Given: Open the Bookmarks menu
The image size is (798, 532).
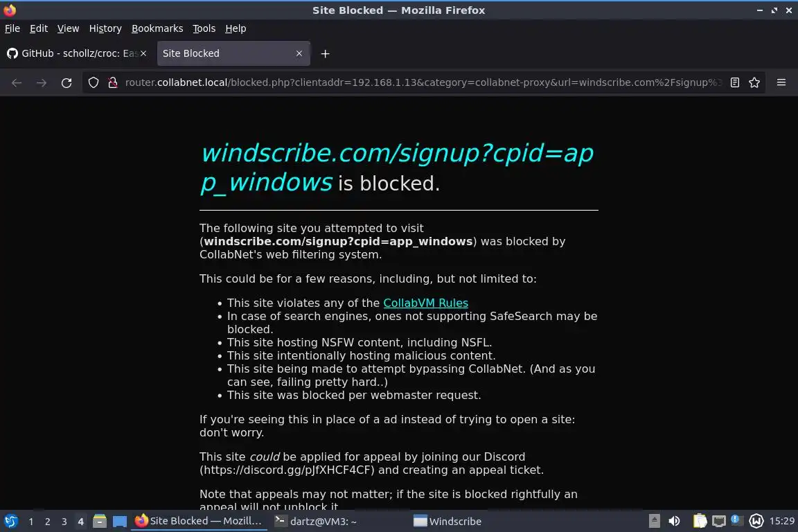Looking at the screenshot, I should (x=157, y=28).
